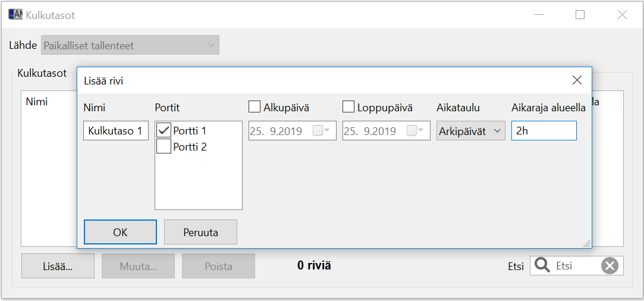Clear search with the round X icon
This screenshot has height=301, width=644.
[x=610, y=266]
